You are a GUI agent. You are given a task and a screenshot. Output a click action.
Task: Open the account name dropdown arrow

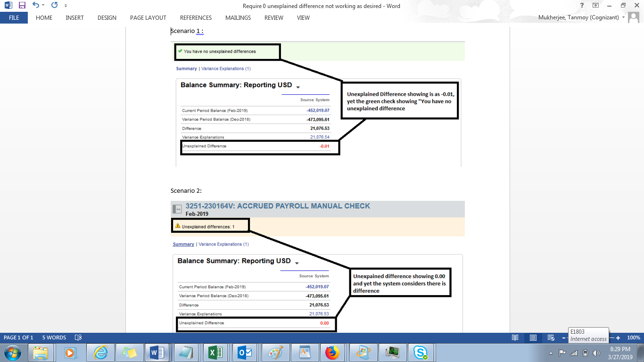[624, 17]
